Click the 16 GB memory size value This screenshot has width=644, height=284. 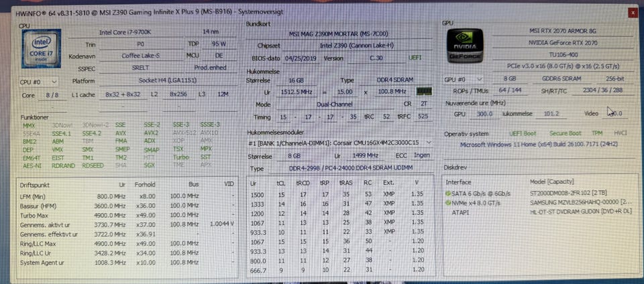coord(296,80)
